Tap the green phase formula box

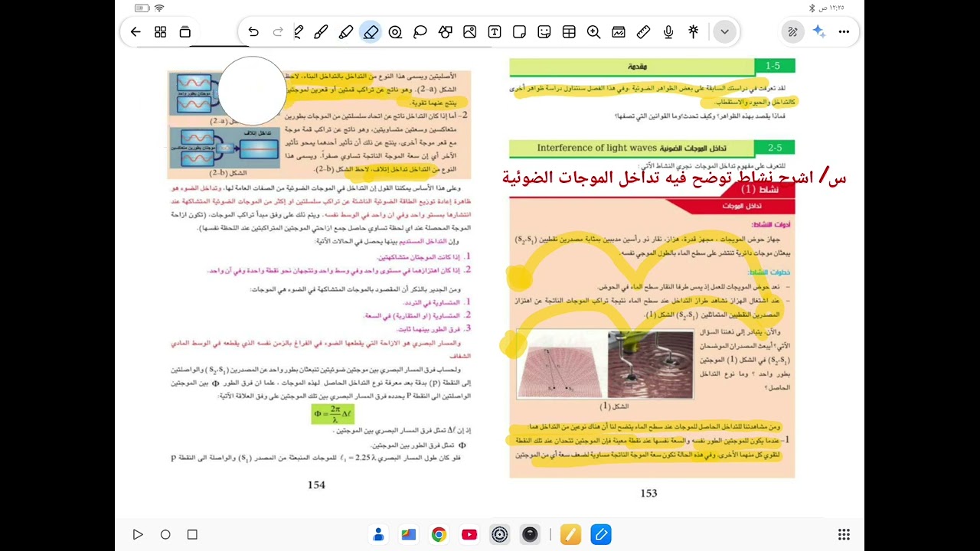332,414
